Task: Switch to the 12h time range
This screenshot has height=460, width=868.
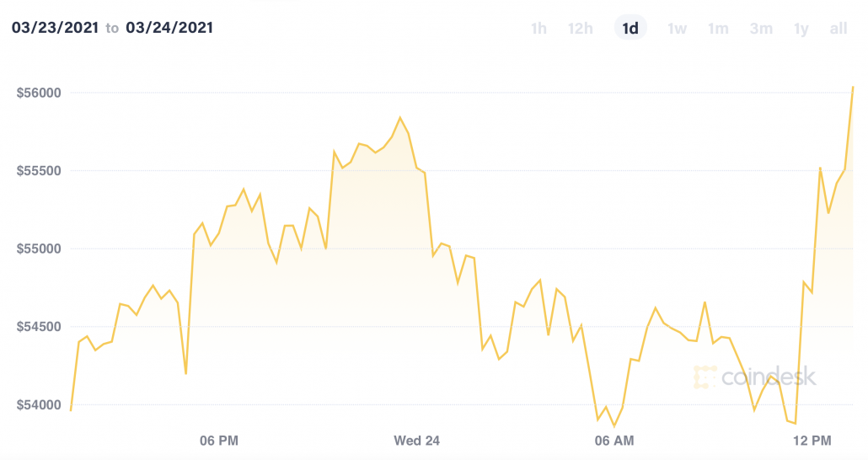Action: 580,29
